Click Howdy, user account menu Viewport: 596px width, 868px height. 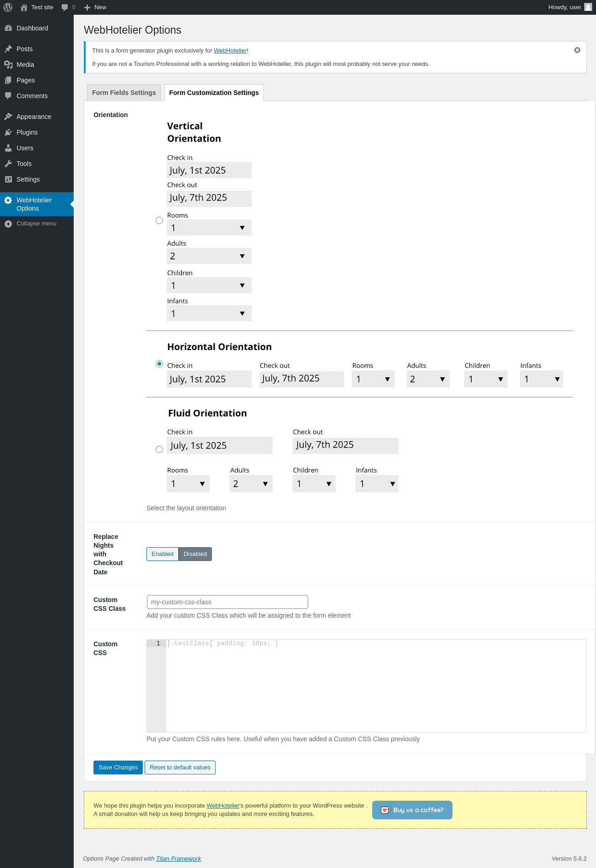[570, 7]
